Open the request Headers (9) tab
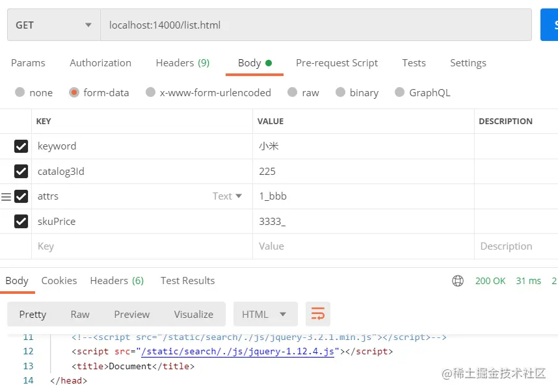The image size is (558, 392). click(x=183, y=63)
